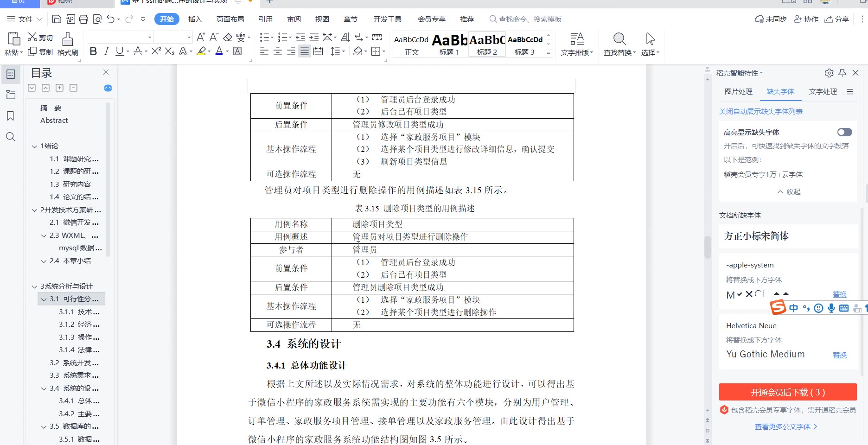
Task: Click the search icon in left sidebar
Action: (11, 137)
